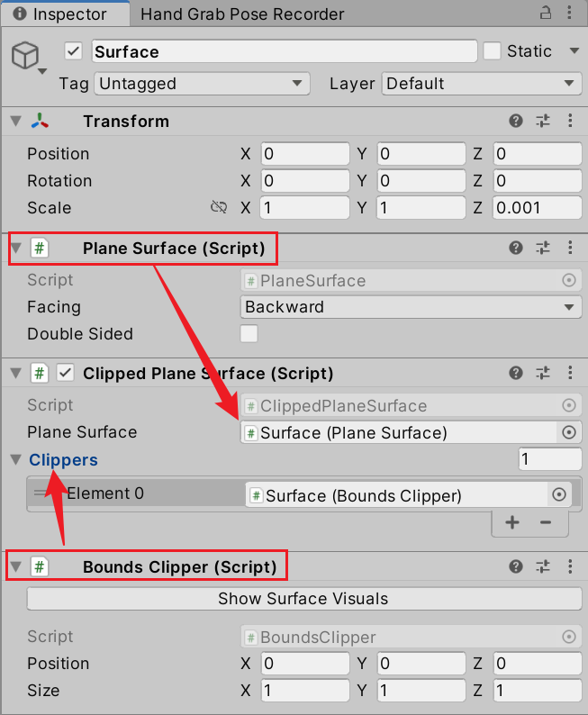Click the GameObject cube icon selector

28,57
